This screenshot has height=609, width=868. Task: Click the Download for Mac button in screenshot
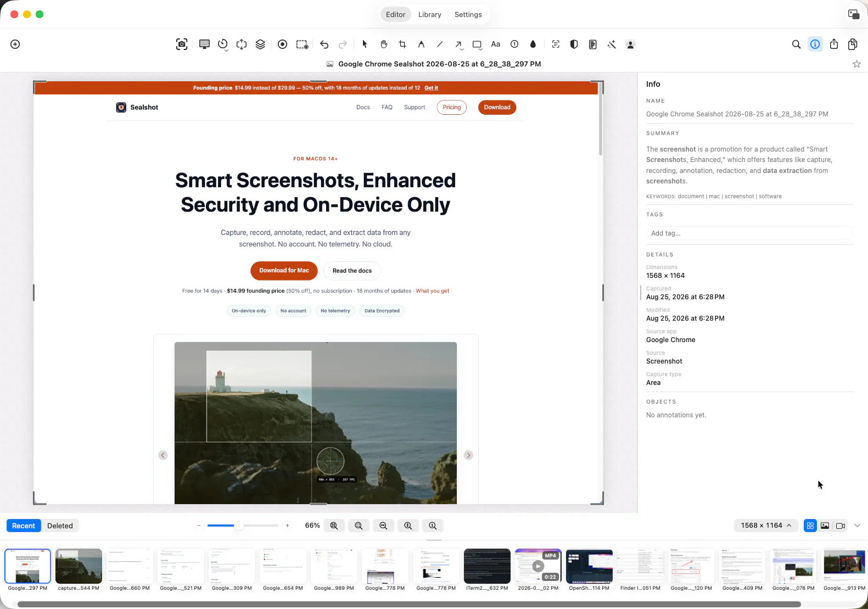(x=284, y=271)
